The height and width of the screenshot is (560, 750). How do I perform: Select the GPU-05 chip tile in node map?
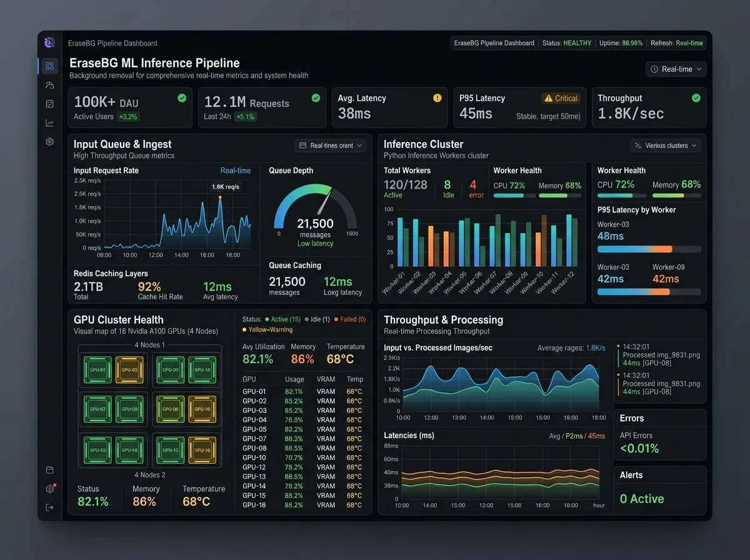170,369
